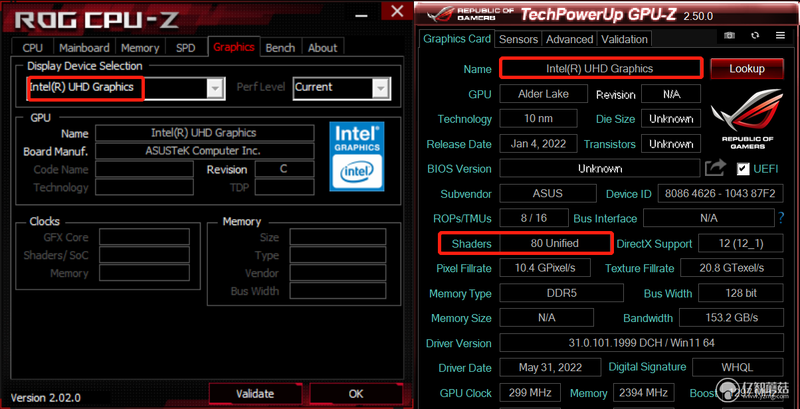Switch to the Advanced tab in GPU-Z
The image size is (800, 409).
click(x=569, y=39)
